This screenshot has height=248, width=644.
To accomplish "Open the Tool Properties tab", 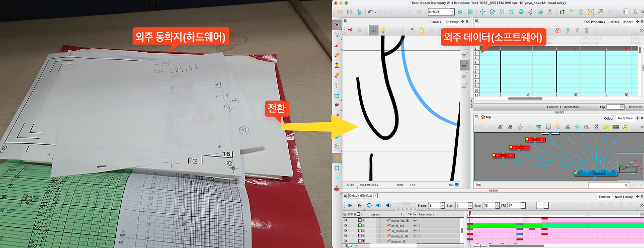I will coord(594,22).
